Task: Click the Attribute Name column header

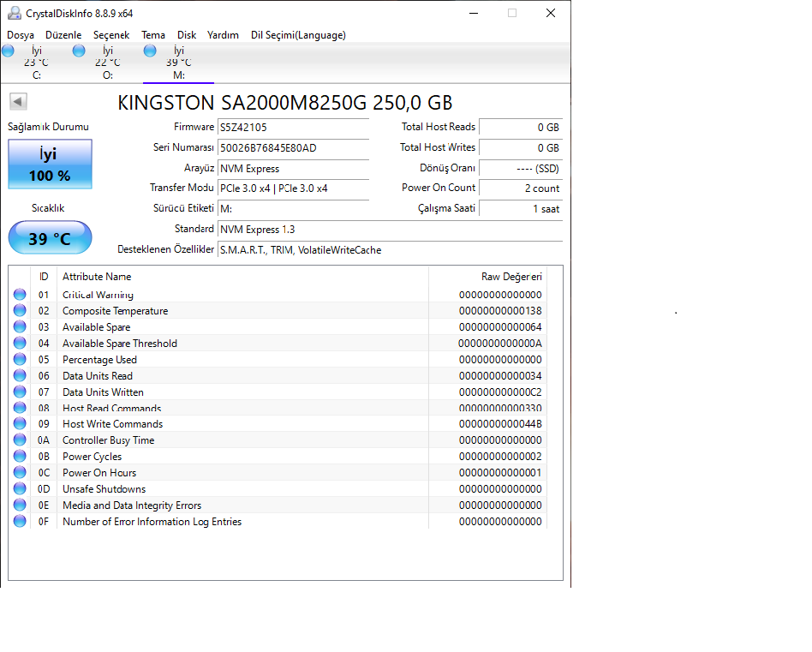Action: pos(243,277)
